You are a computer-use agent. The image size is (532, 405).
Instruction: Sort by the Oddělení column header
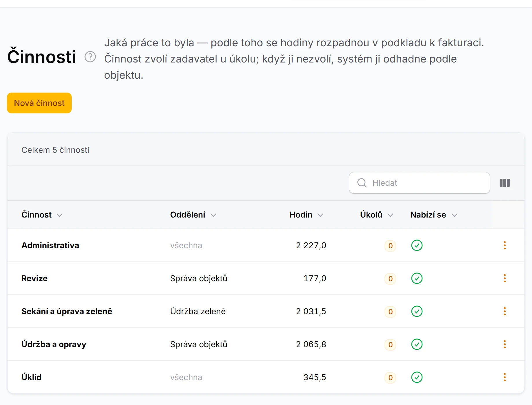pos(193,215)
